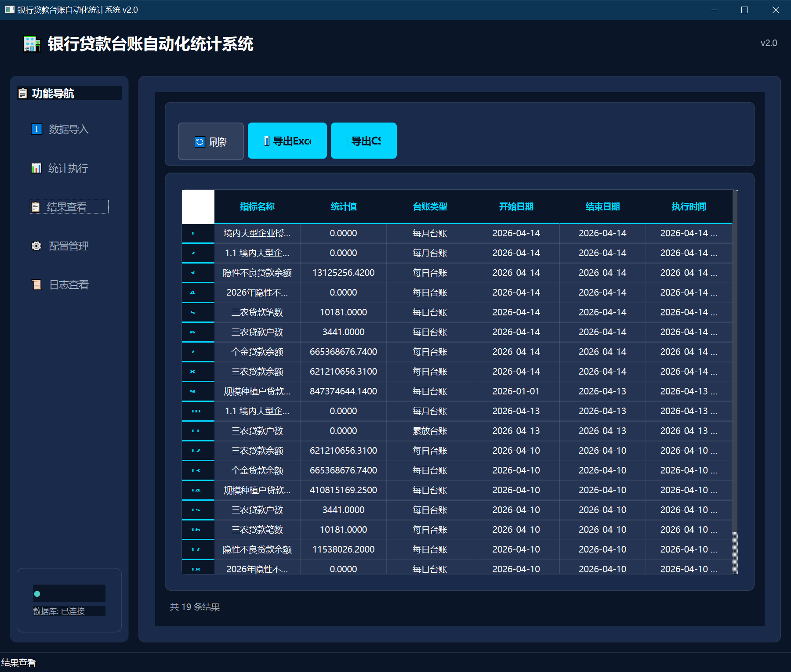Sort by 统计值 column header
This screenshot has height=672, width=791.
343,206
